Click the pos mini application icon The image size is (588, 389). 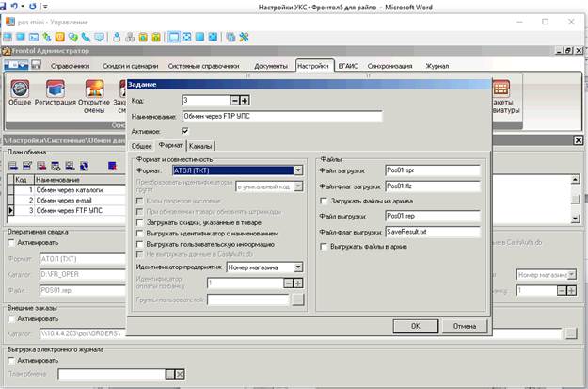pyautogui.click(x=9, y=22)
